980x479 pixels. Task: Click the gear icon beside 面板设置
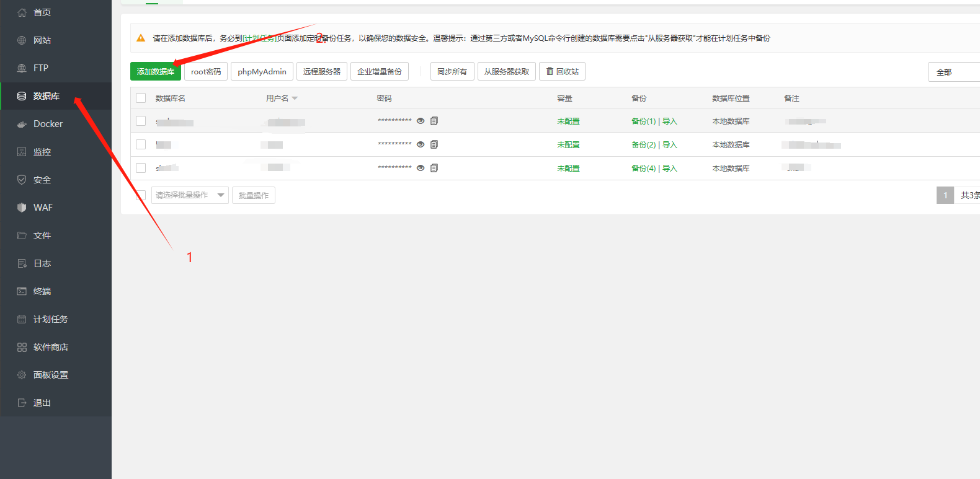click(x=22, y=375)
